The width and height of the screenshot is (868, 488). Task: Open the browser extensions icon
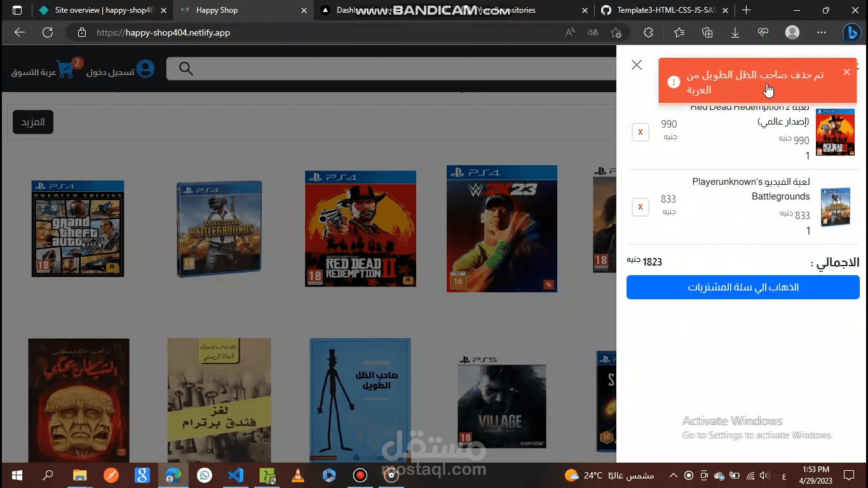[x=648, y=32]
